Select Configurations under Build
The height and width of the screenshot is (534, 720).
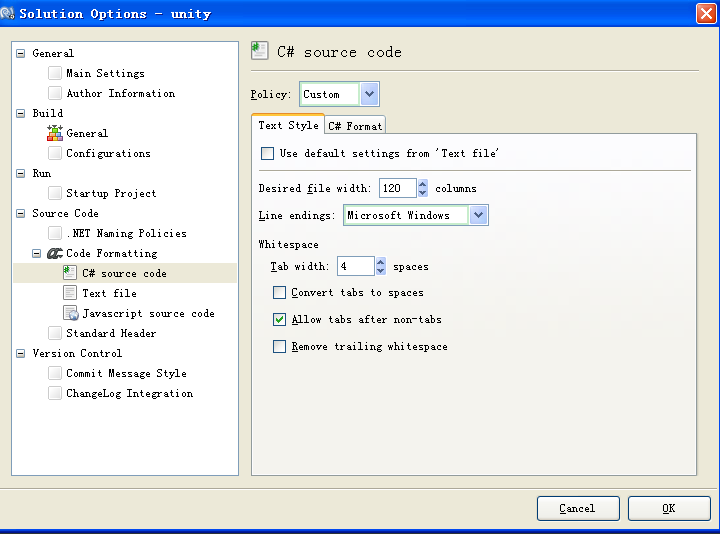pos(108,153)
